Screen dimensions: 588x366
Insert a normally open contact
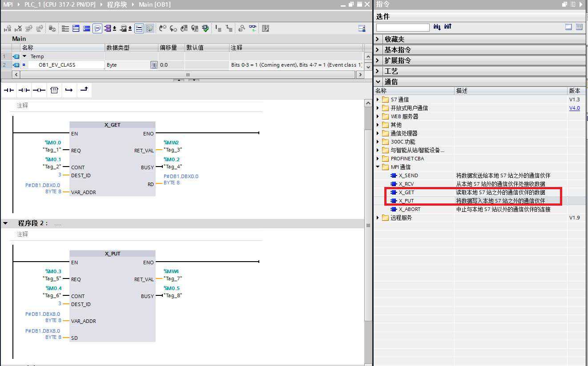click(9, 90)
